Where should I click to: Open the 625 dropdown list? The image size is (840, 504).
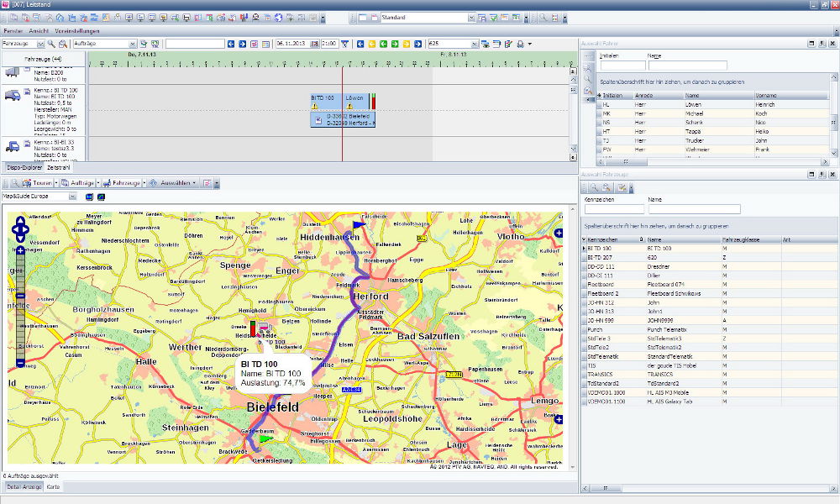[x=474, y=44]
